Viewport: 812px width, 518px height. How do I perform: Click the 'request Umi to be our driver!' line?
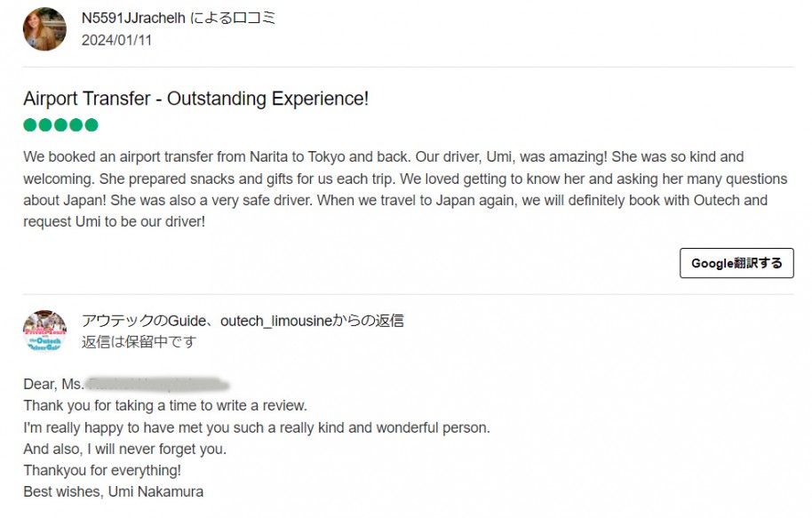click(114, 221)
